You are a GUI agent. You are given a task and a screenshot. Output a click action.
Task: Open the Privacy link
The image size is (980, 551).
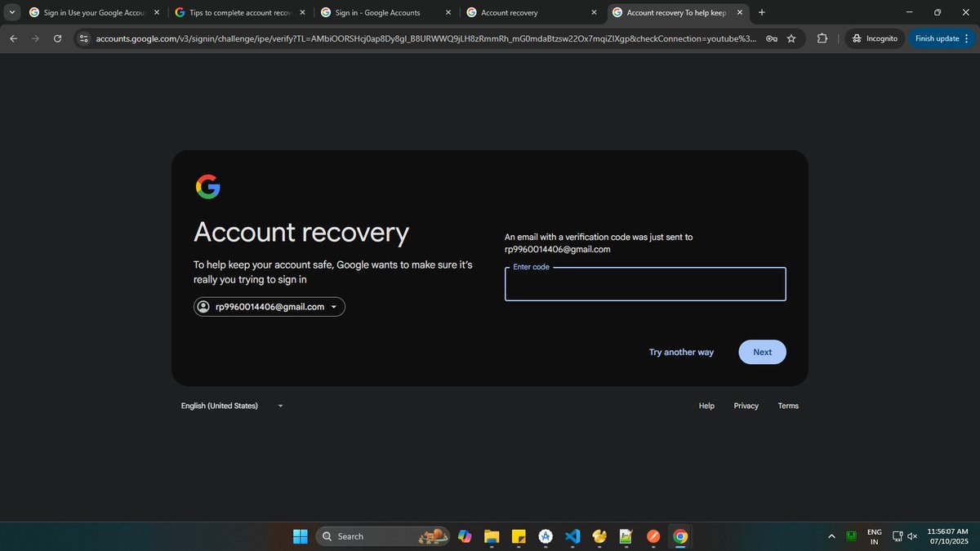[746, 406]
